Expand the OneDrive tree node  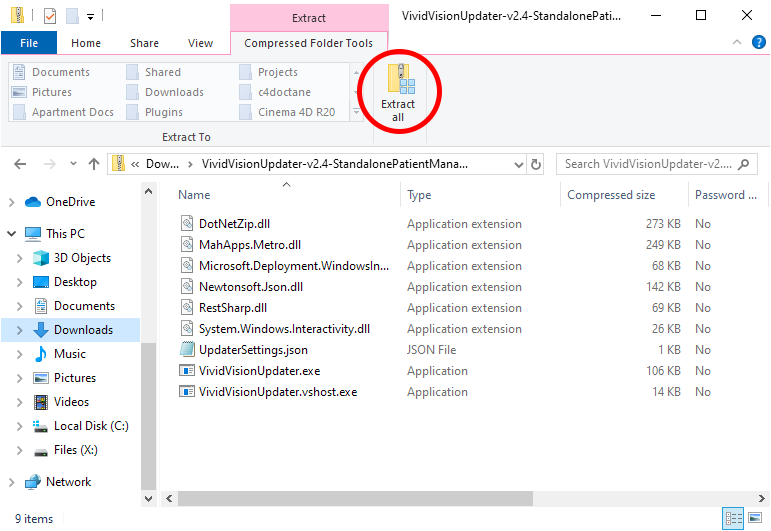tap(12, 202)
